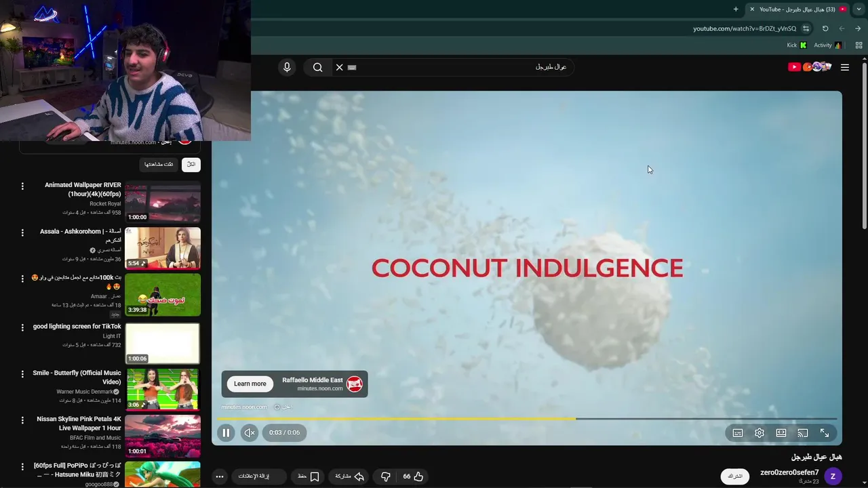
Task: Toggle subtitles with the captions icon
Action: click(x=738, y=433)
